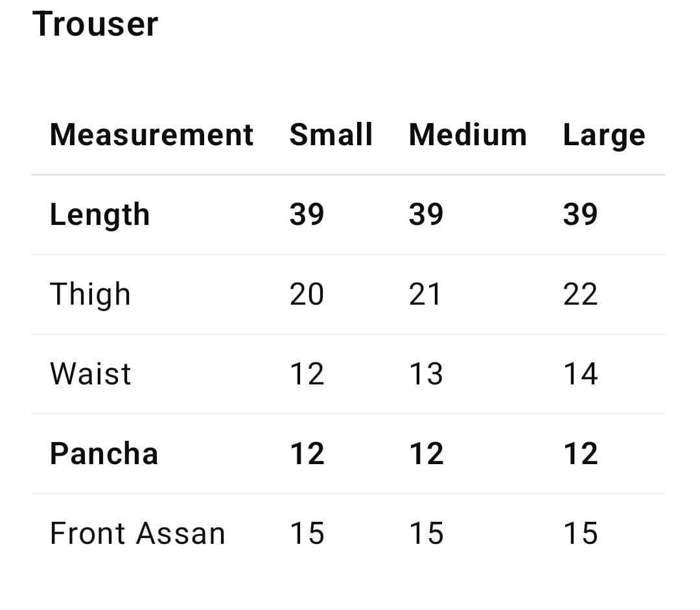Click the Trouser heading
This screenshot has width=700, height=610.
(95, 25)
